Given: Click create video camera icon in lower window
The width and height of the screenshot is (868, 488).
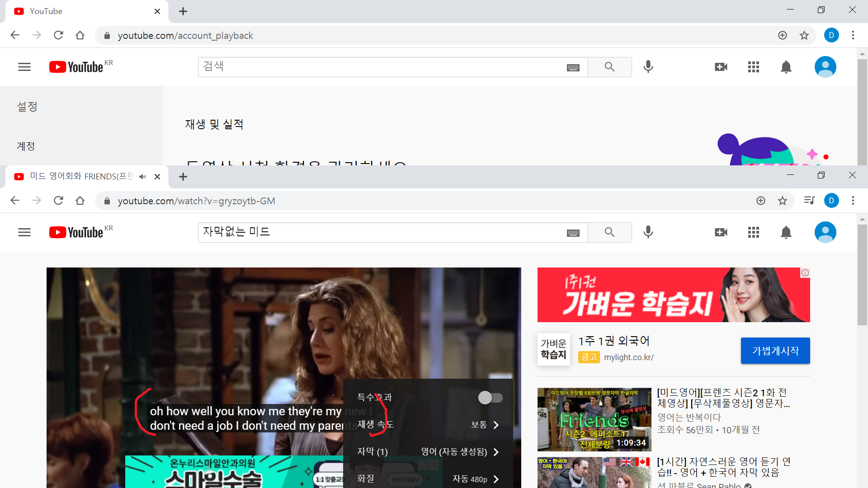Looking at the screenshot, I should point(721,232).
